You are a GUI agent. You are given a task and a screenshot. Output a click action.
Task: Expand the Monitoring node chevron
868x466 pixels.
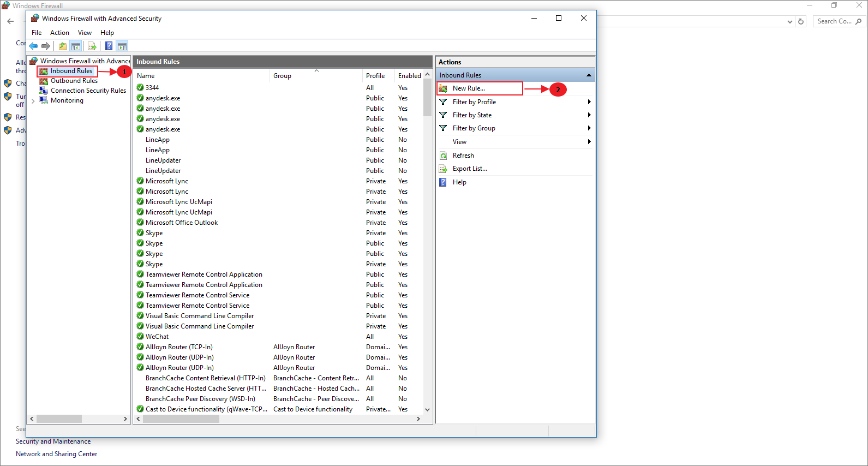click(33, 101)
